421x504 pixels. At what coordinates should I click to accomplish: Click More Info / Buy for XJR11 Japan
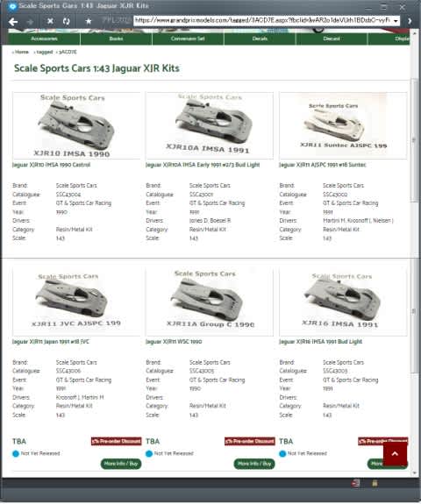tap(121, 464)
